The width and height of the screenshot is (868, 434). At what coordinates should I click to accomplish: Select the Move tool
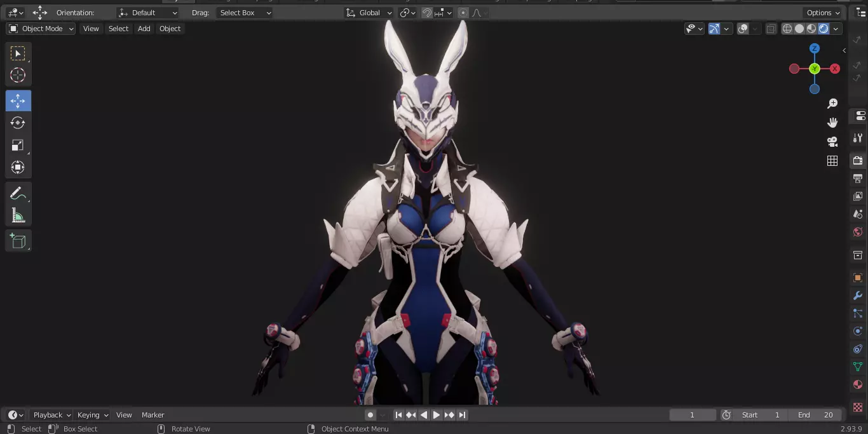[18, 101]
